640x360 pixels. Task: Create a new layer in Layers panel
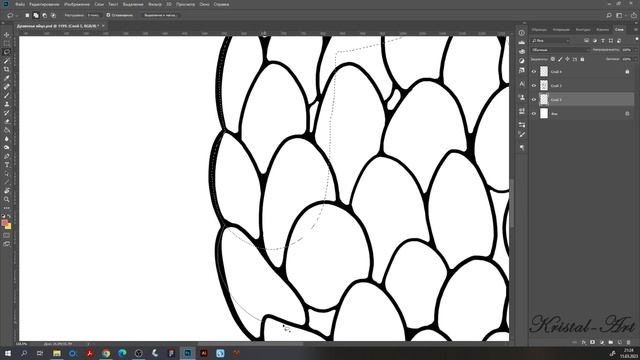(x=619, y=342)
